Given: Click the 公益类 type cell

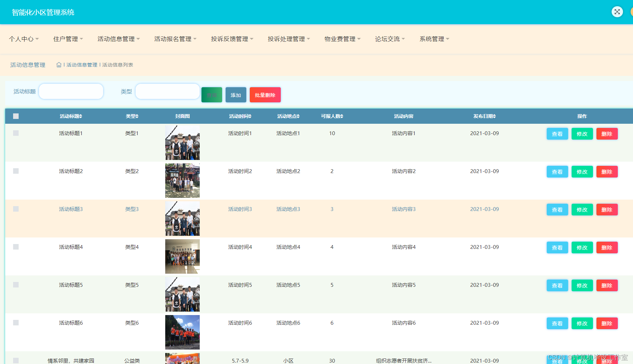Looking at the screenshot, I should 132,361.
